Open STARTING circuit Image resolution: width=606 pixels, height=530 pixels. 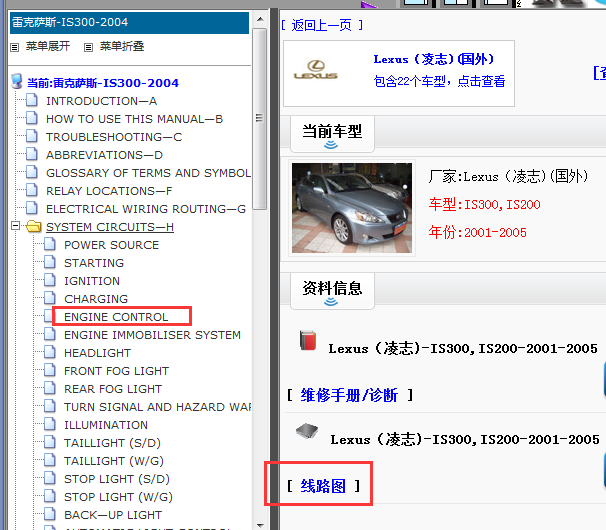94,263
